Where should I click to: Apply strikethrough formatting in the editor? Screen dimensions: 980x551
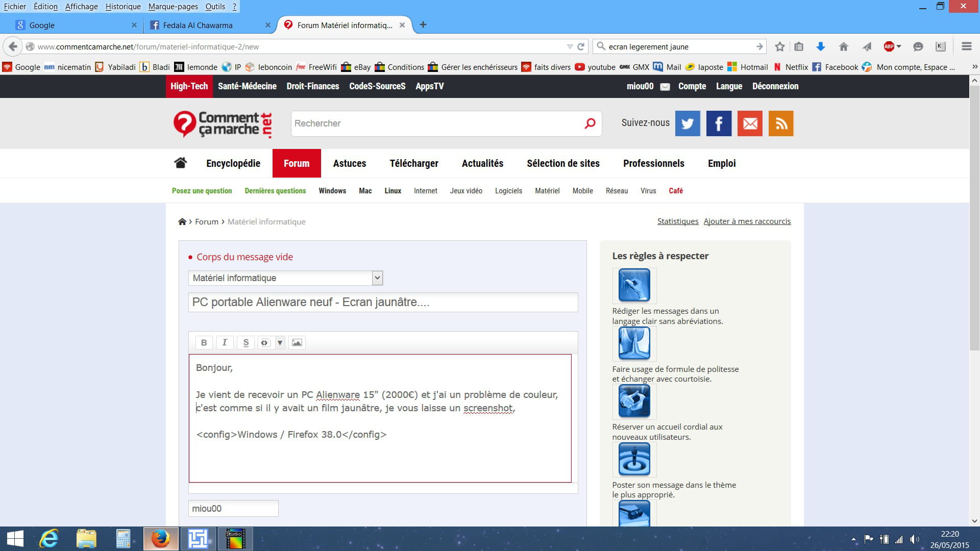[x=246, y=342]
